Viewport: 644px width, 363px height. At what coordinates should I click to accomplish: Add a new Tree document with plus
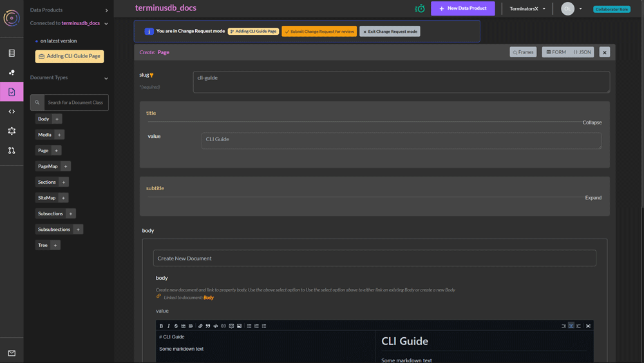click(x=55, y=245)
